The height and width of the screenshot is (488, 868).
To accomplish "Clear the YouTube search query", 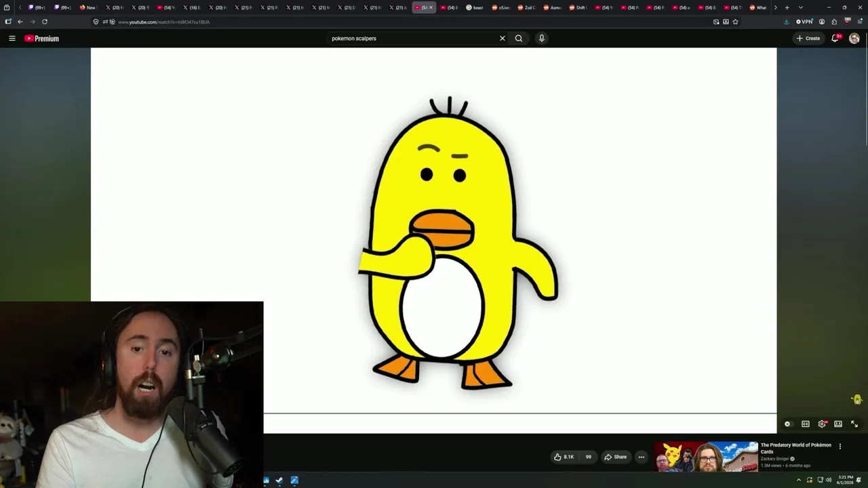I will tap(502, 39).
